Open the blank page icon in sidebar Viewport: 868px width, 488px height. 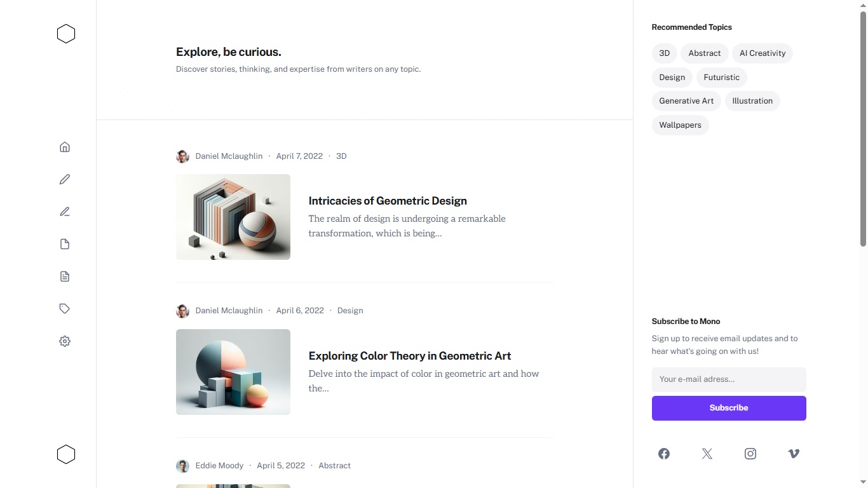65,245
